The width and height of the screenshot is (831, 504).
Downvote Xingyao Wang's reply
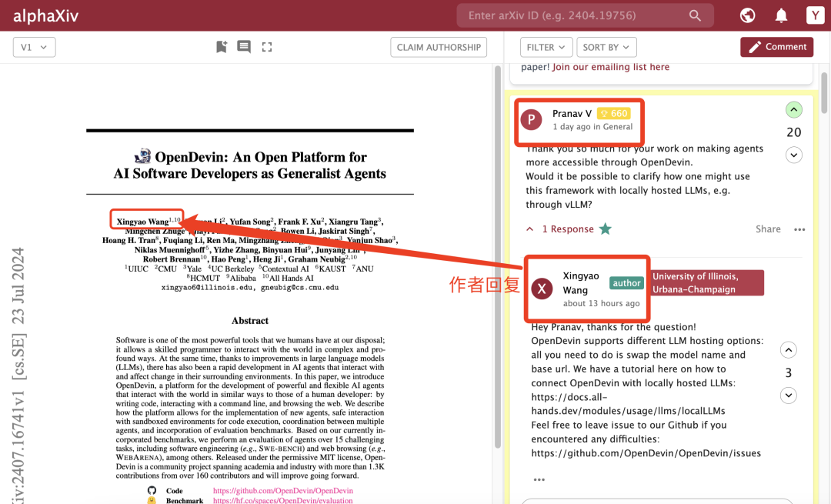tap(789, 396)
